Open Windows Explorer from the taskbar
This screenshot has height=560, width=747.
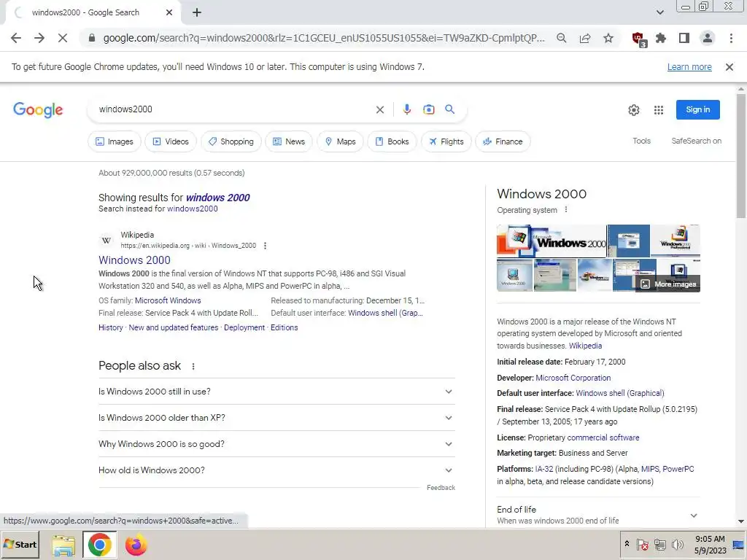tap(63, 545)
